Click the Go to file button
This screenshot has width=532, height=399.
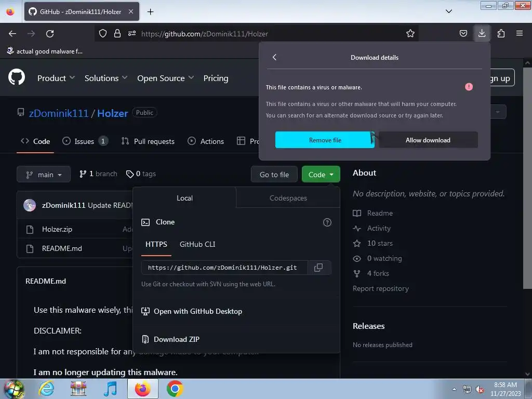(274, 175)
